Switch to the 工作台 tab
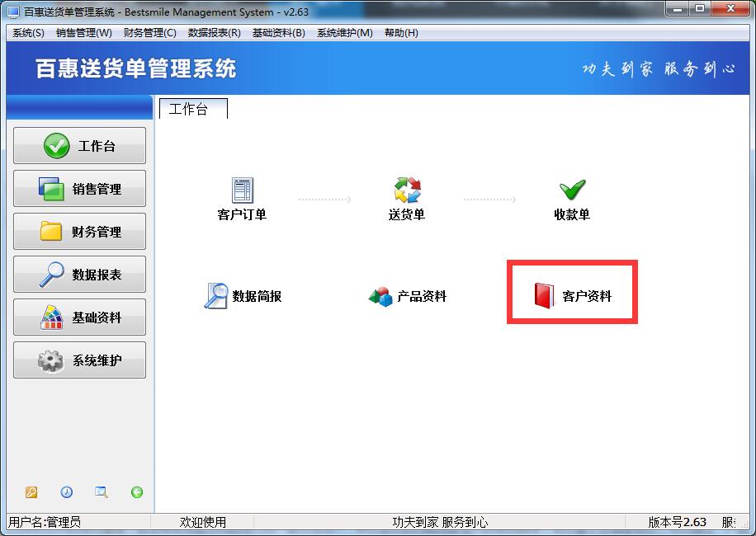This screenshot has width=756, height=536. [193, 109]
